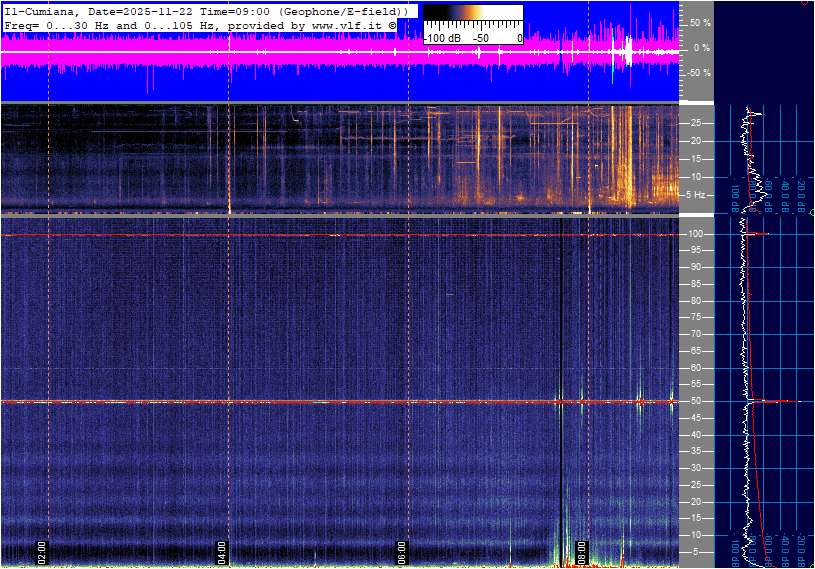815x569 pixels.
Task: Click the I1-Cumiana title text in the header
Action: tap(41, 11)
